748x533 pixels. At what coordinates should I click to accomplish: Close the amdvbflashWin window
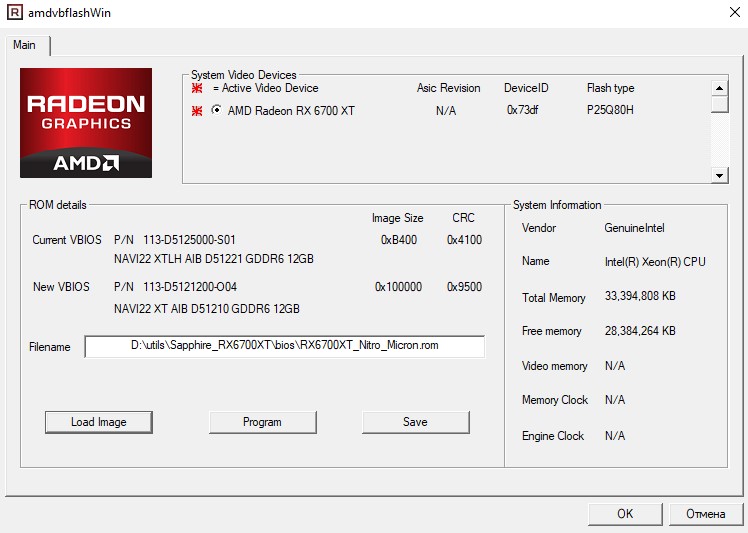coord(735,12)
